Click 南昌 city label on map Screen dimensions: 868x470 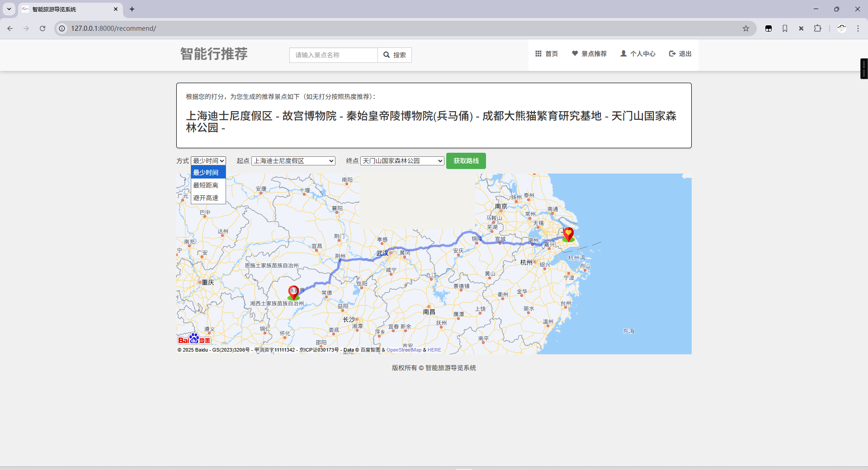(x=429, y=312)
